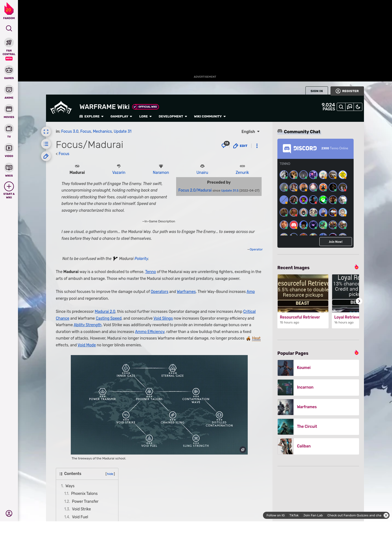The image size is (392, 545).
Task: Click Discord Join Now button
Action: (336, 242)
